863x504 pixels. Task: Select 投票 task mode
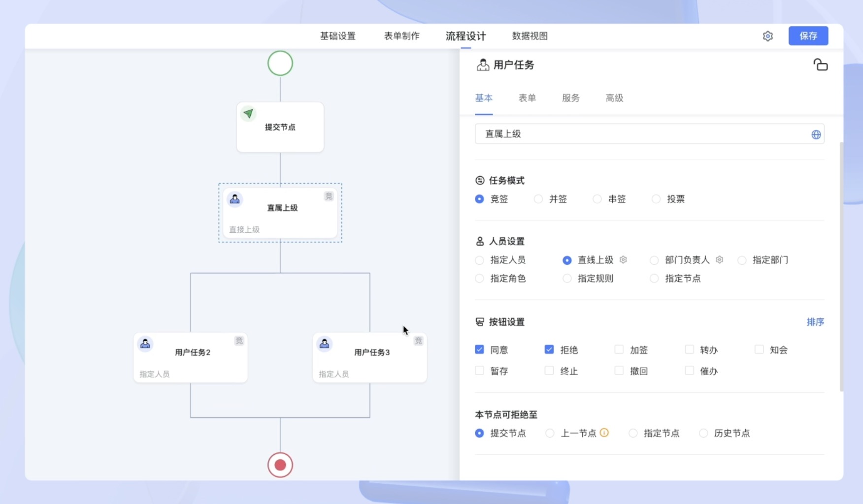pyautogui.click(x=656, y=199)
